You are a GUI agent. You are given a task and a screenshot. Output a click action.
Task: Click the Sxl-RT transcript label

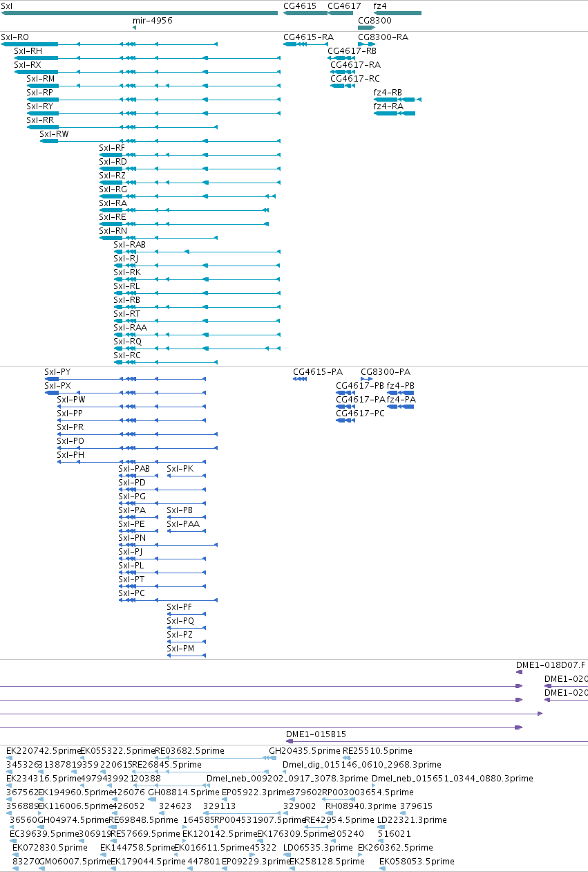pyautogui.click(x=127, y=314)
